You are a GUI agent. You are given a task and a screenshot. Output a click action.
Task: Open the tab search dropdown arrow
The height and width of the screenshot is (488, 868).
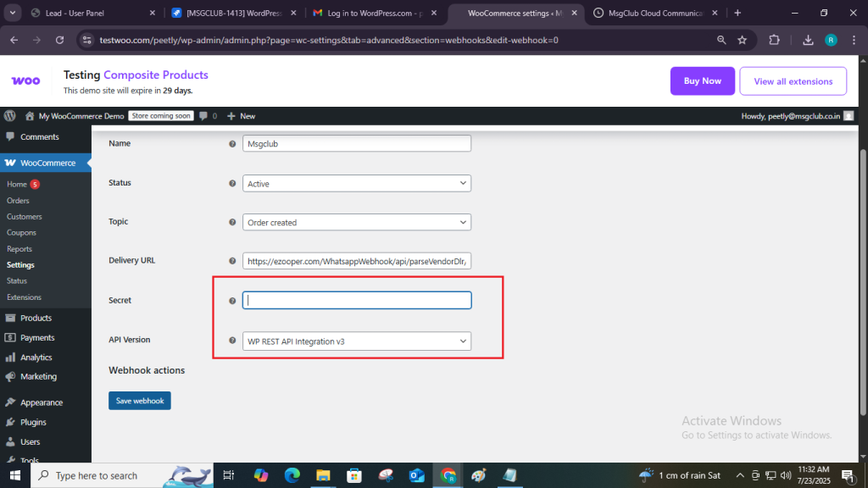click(12, 13)
